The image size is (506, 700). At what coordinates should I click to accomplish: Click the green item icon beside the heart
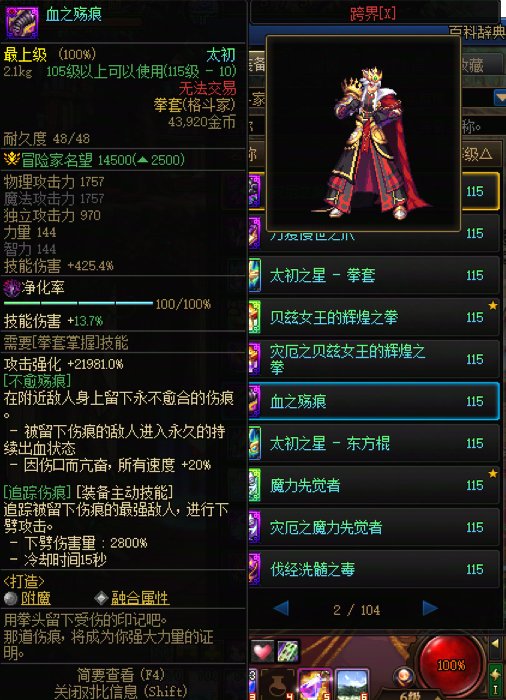(x=287, y=651)
